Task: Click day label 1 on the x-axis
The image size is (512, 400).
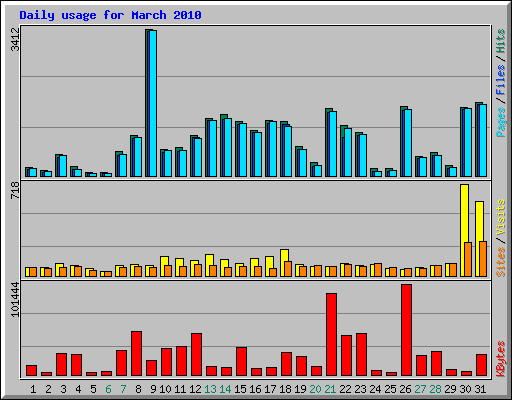Action: coord(33,389)
